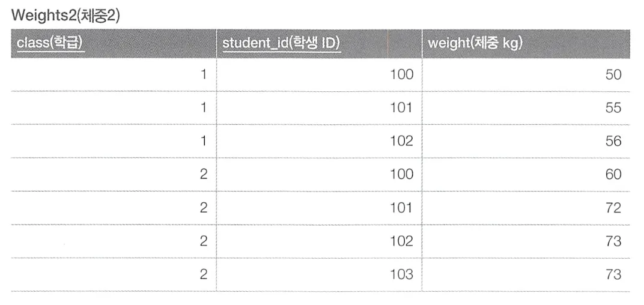Select class cell in first data row
This screenshot has height=305, width=644.
click(114, 74)
